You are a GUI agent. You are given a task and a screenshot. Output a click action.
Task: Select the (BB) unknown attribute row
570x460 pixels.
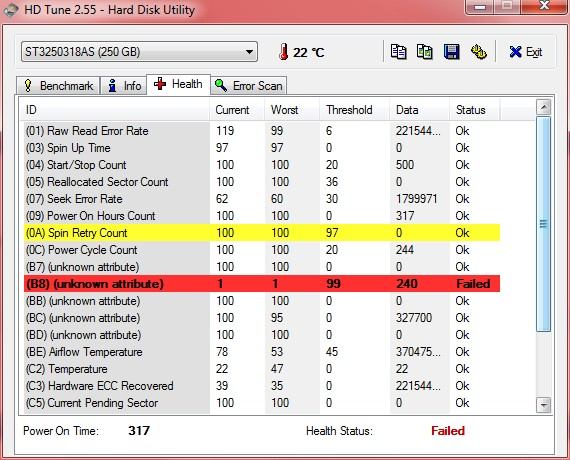[262, 301]
